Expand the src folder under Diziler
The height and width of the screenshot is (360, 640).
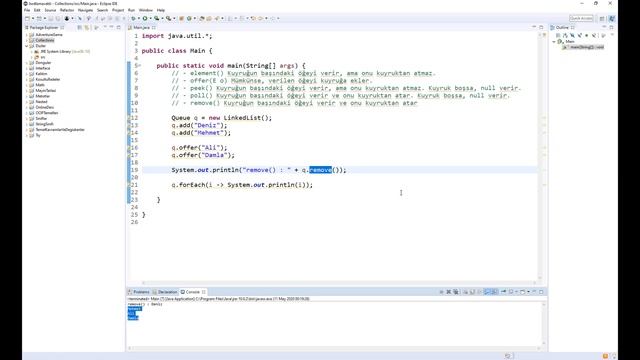pyautogui.click(x=32, y=58)
